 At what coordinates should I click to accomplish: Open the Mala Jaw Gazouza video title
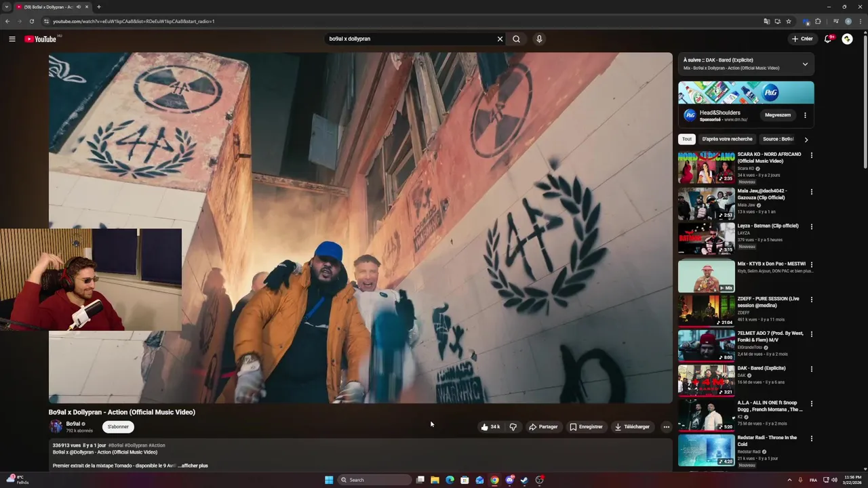tap(762, 194)
